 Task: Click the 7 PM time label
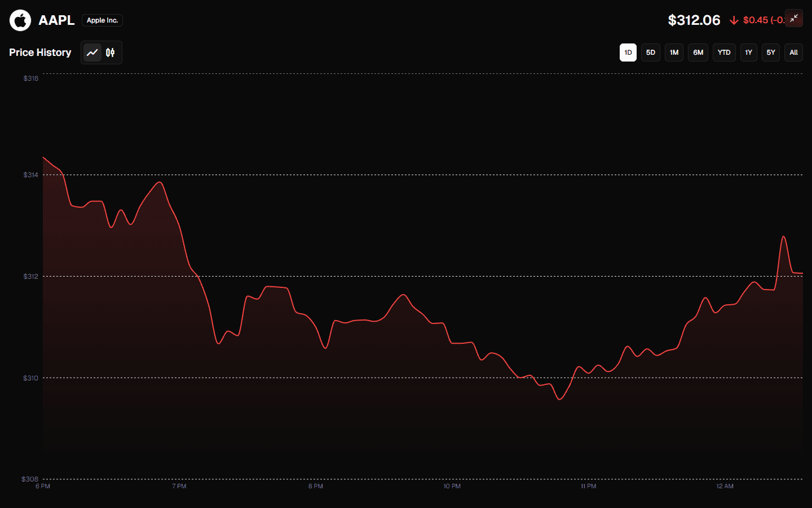point(179,486)
